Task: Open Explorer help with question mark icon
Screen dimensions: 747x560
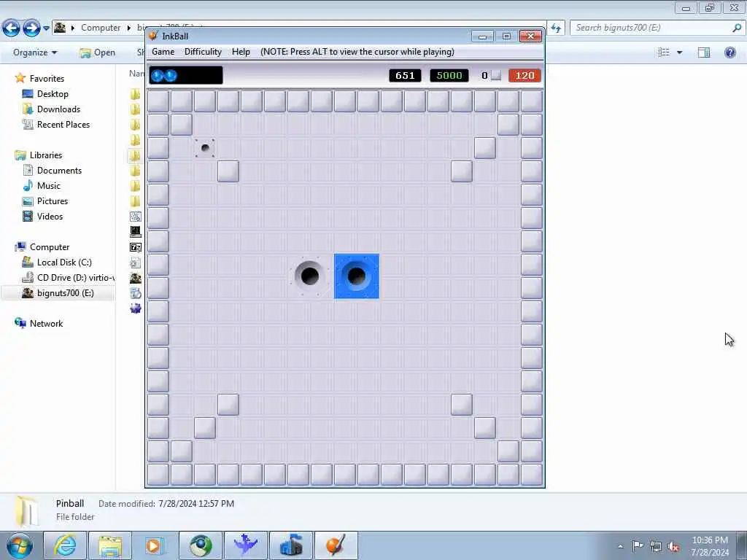Action: [729, 52]
